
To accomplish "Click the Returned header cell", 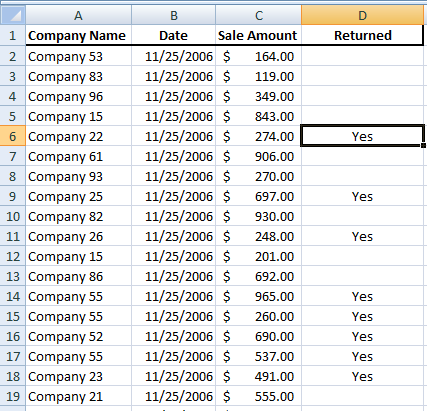I will click(x=362, y=35).
